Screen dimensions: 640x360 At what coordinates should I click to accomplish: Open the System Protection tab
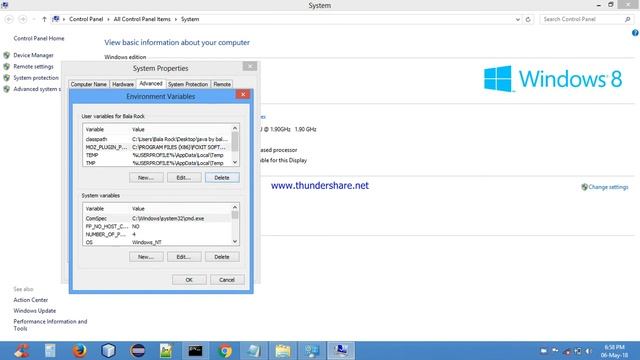pyautogui.click(x=188, y=84)
